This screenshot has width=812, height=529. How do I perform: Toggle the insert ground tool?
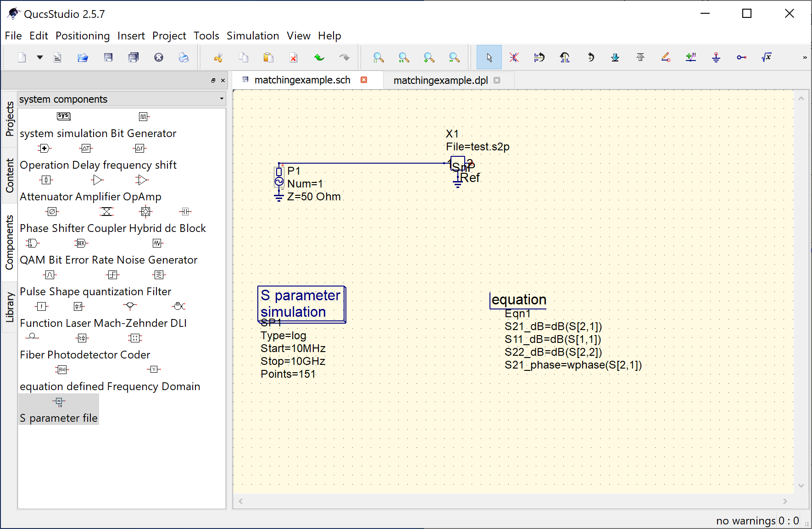(716, 57)
